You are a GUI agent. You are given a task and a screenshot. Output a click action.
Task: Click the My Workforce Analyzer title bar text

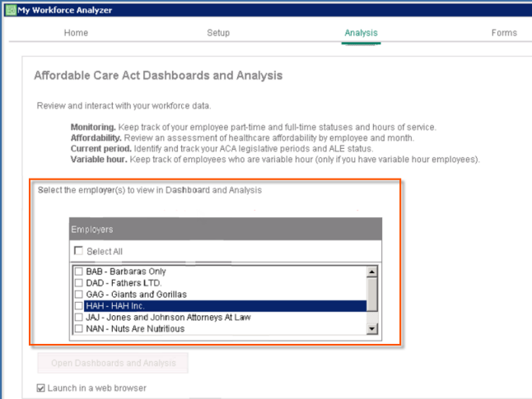[x=64, y=10]
